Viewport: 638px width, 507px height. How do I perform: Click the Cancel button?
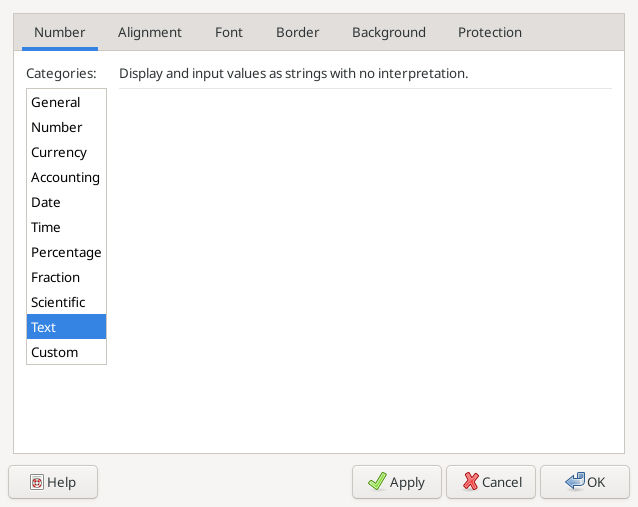click(x=491, y=482)
